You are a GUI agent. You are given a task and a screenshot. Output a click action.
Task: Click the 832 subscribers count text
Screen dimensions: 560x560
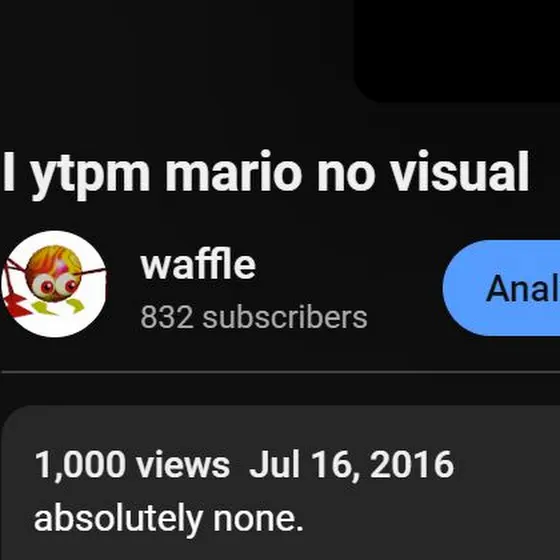point(254,317)
